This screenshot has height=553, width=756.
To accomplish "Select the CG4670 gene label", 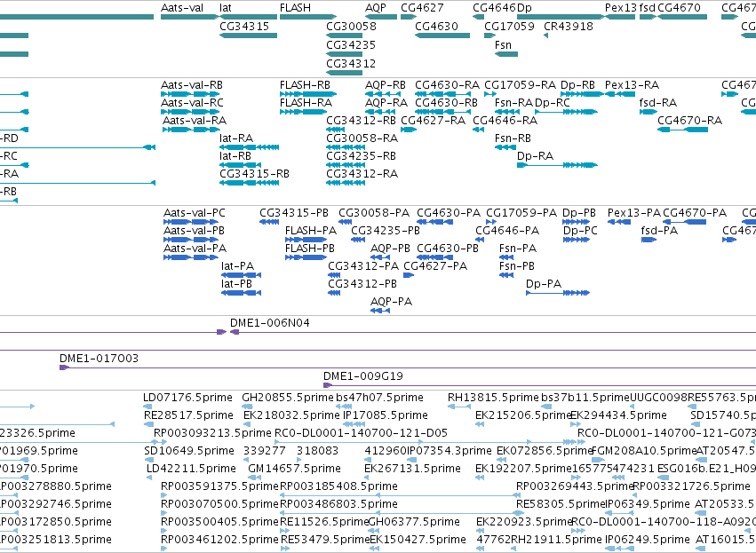I will [x=679, y=8].
